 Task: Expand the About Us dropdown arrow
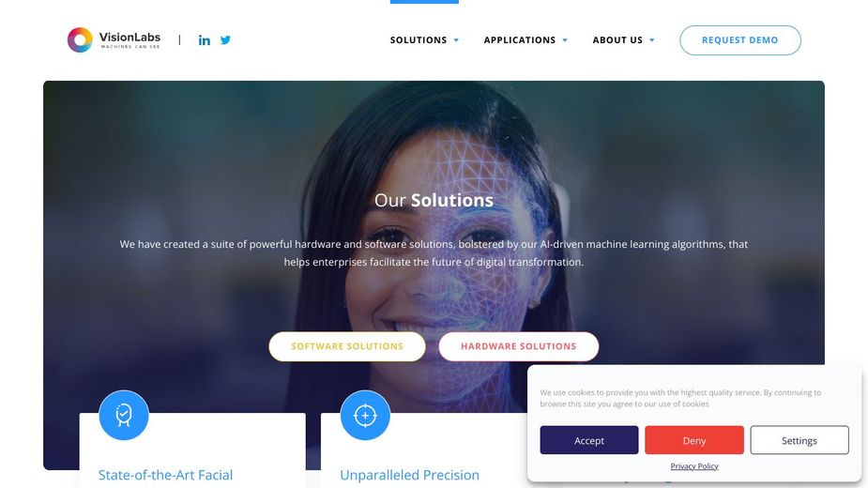pos(652,39)
